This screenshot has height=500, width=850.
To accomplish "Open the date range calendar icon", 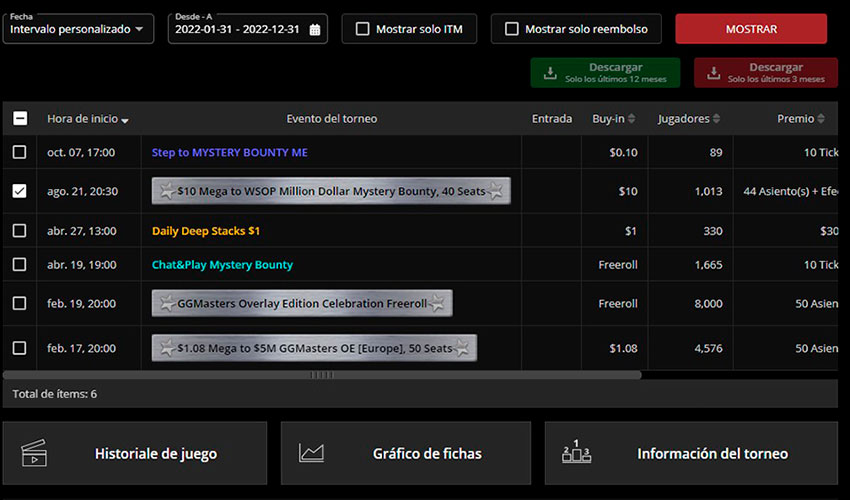I will 314,30.
